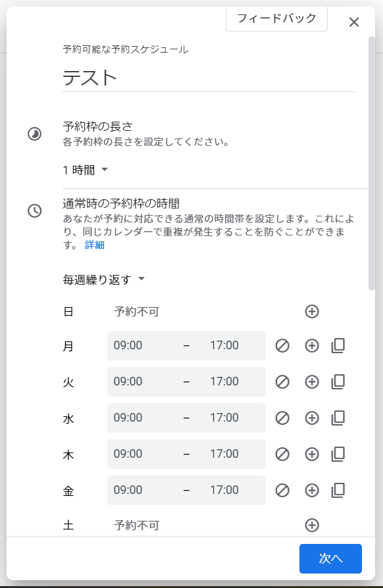Add a time slot for Sunday
Image resolution: width=383 pixels, height=588 pixels.
(312, 311)
